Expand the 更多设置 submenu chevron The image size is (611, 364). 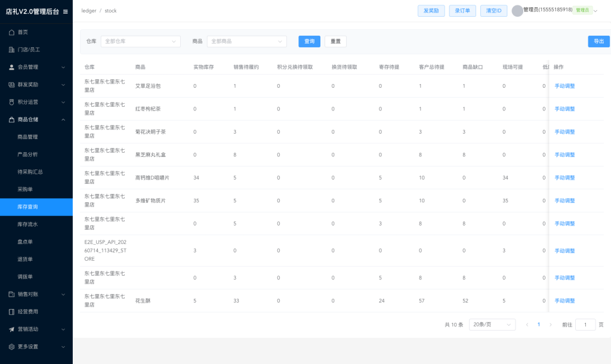63,347
